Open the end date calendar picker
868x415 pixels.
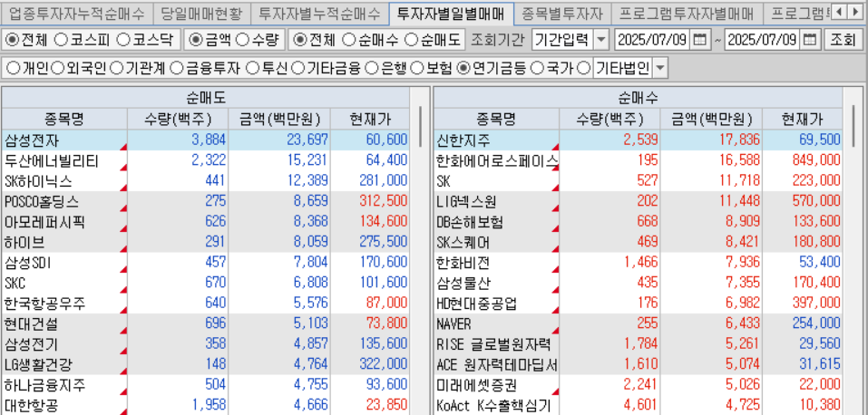(809, 40)
